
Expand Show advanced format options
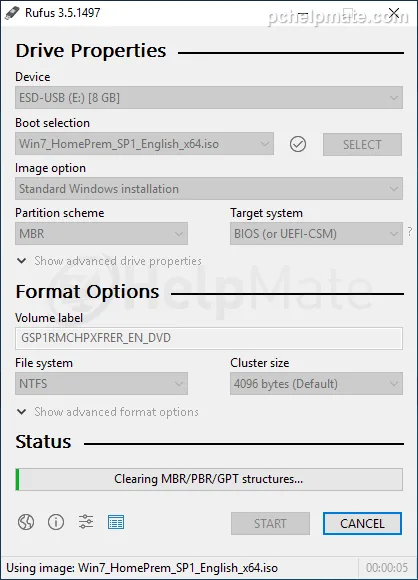[108, 412]
